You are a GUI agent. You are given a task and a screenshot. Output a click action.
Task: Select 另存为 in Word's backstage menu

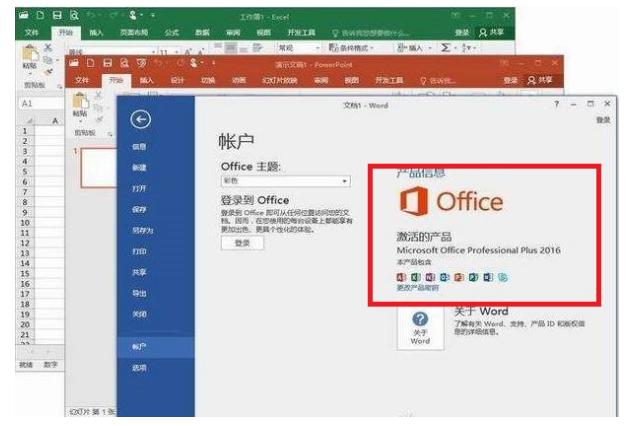(x=143, y=230)
